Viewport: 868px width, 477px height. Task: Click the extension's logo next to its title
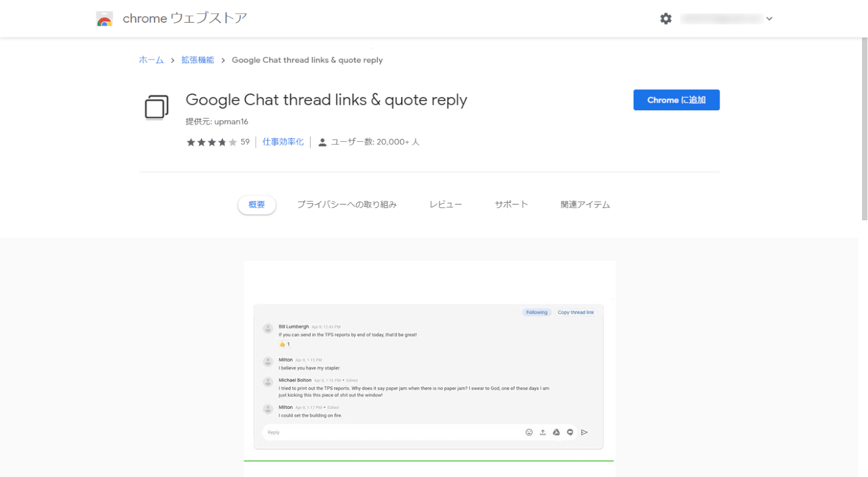click(156, 107)
